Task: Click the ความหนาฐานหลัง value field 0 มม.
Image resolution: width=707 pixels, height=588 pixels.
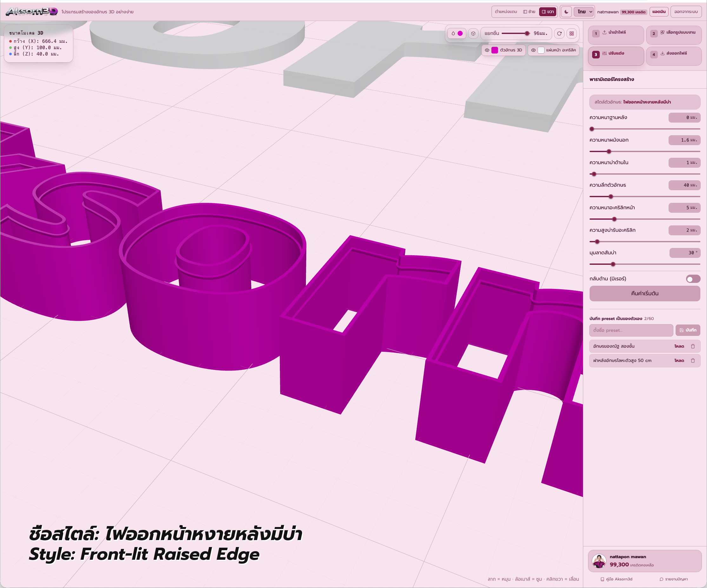Action: pos(684,117)
